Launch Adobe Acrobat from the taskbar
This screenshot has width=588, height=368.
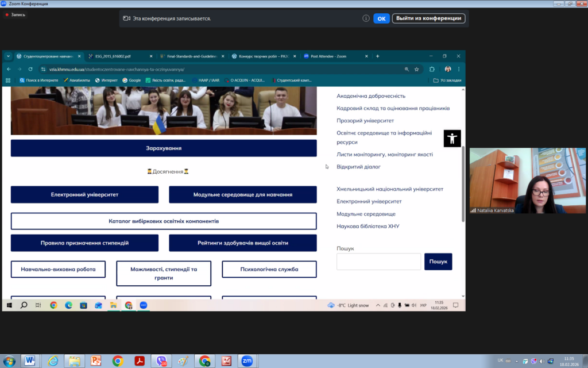[x=140, y=361]
